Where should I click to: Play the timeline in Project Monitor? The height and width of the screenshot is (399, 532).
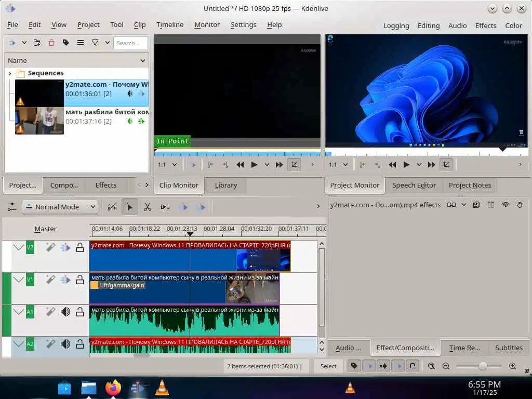(x=406, y=165)
